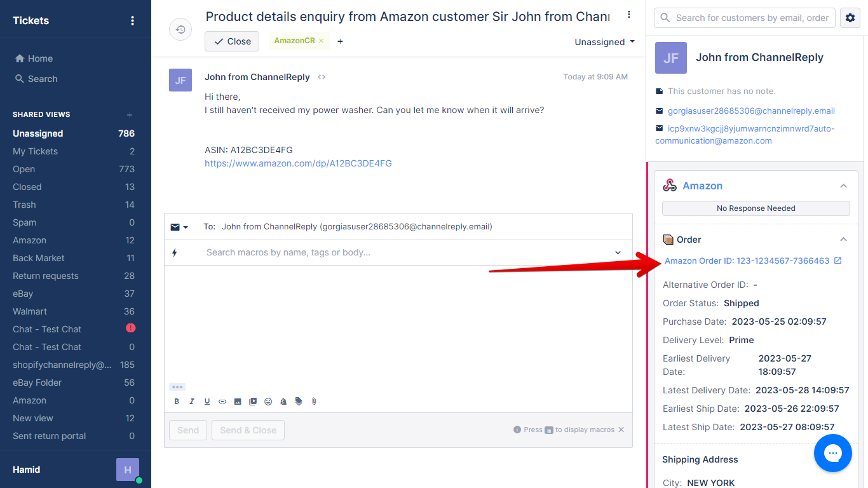Click the ticket history clock icon
This screenshot has height=488, width=868.
tap(180, 29)
